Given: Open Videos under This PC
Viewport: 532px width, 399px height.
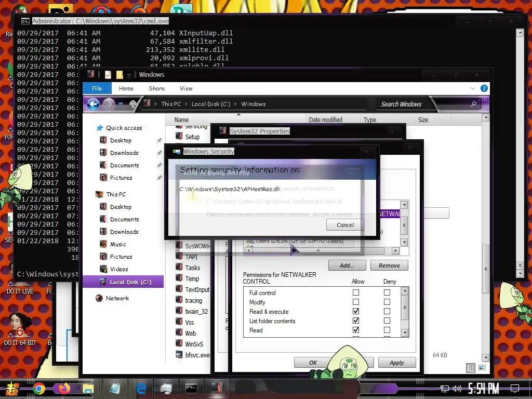Looking at the screenshot, I should [119, 270].
